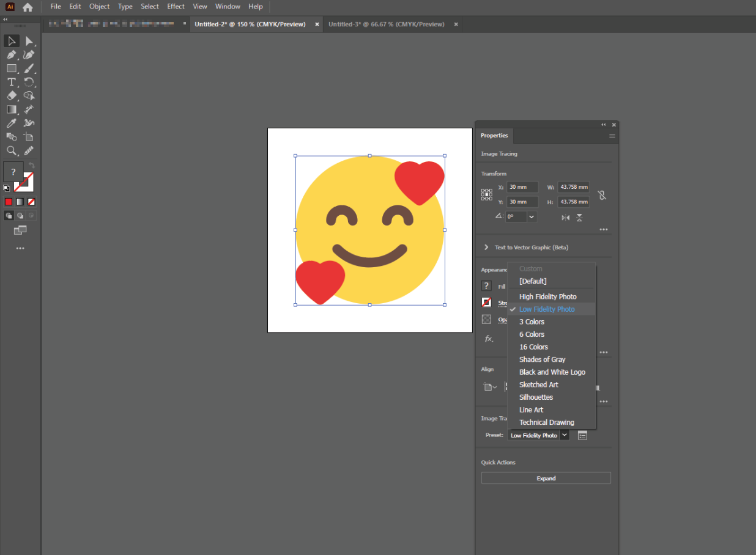Select the Curvature tool
Screen dimensions: 756x555
click(29, 54)
